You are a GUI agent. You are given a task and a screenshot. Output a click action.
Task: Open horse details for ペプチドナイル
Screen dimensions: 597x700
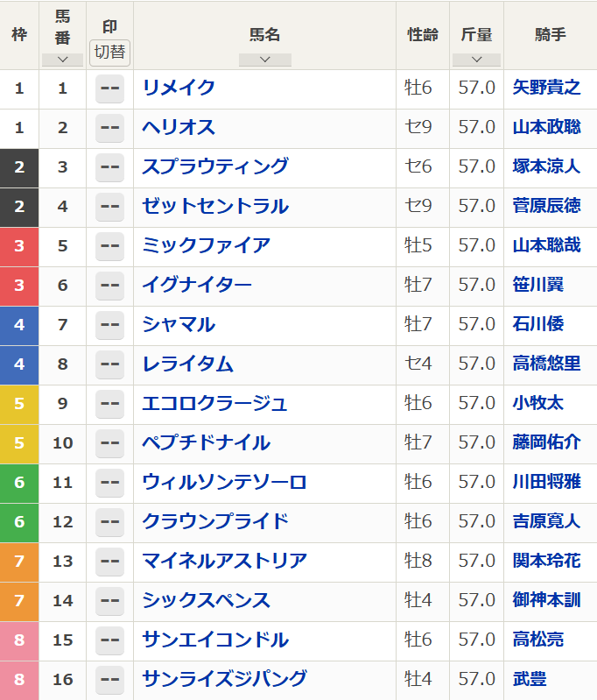(206, 442)
